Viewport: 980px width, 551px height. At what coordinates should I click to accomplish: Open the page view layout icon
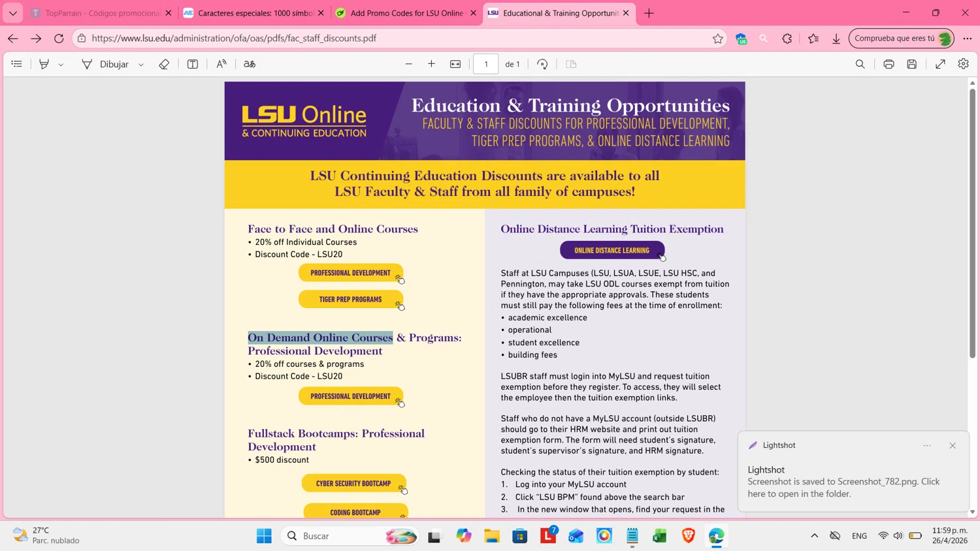coord(571,64)
